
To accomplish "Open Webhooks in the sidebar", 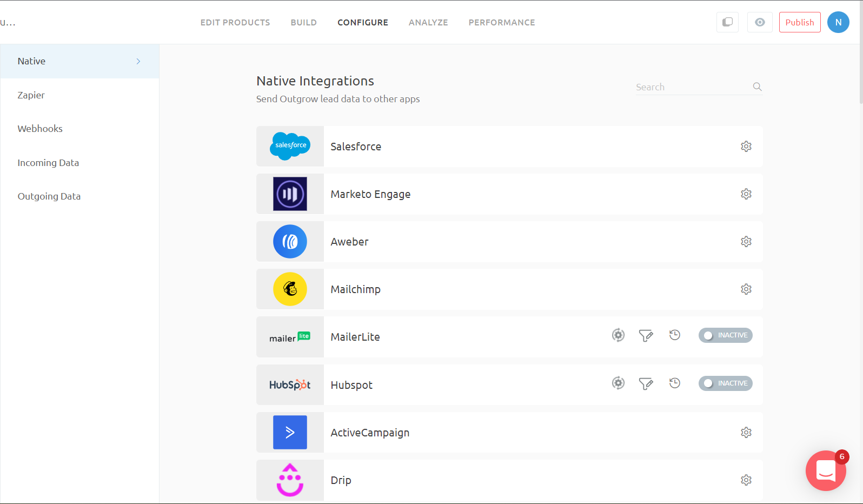I will (x=79, y=129).
